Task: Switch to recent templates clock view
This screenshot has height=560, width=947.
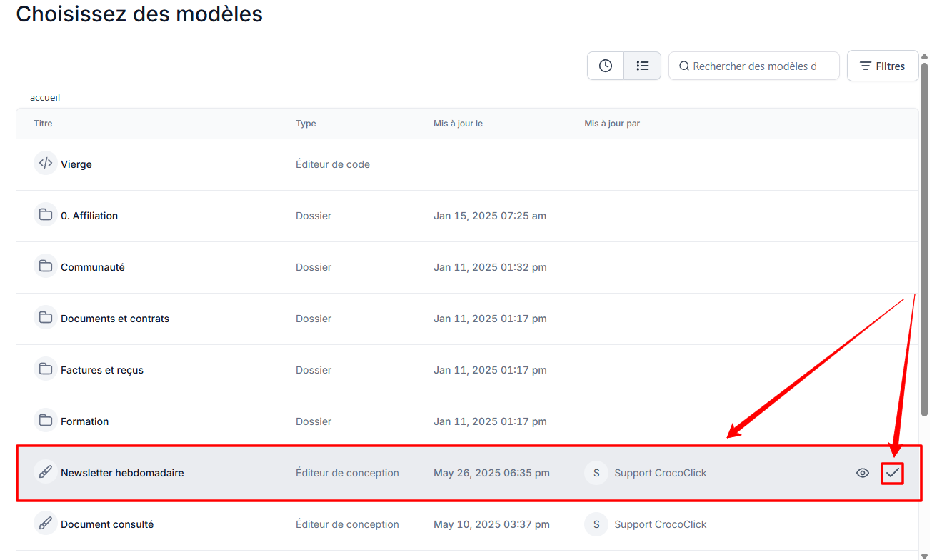Action: [x=606, y=66]
